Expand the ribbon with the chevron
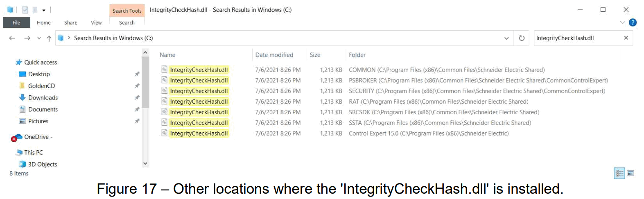 (x=622, y=23)
